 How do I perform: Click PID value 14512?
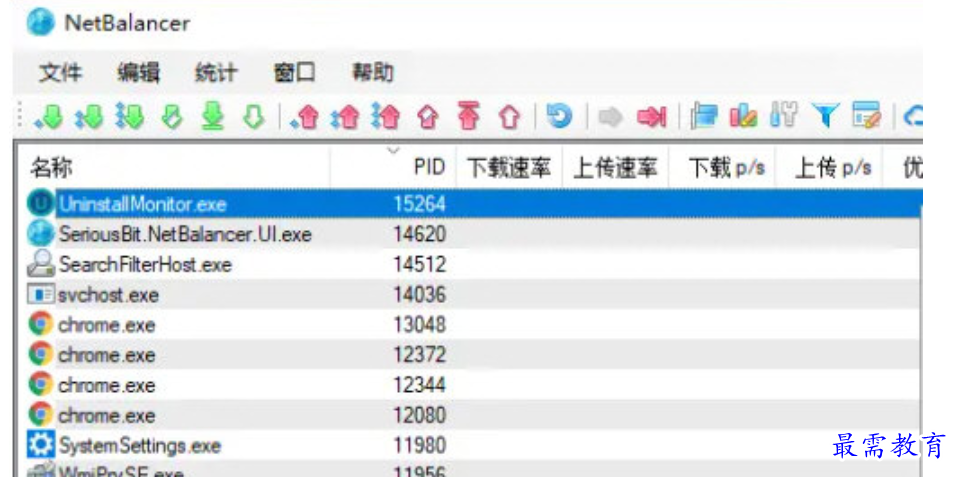[x=420, y=264]
